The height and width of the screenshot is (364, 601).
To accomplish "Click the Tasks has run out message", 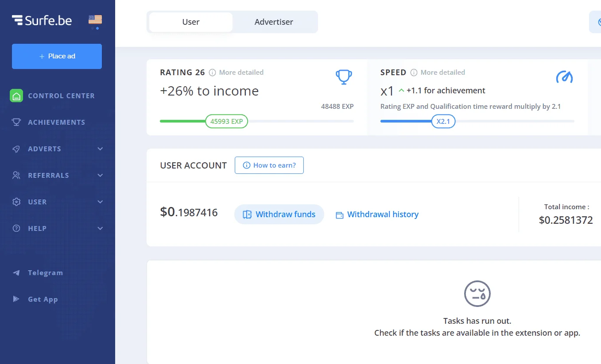I will pyautogui.click(x=477, y=321).
